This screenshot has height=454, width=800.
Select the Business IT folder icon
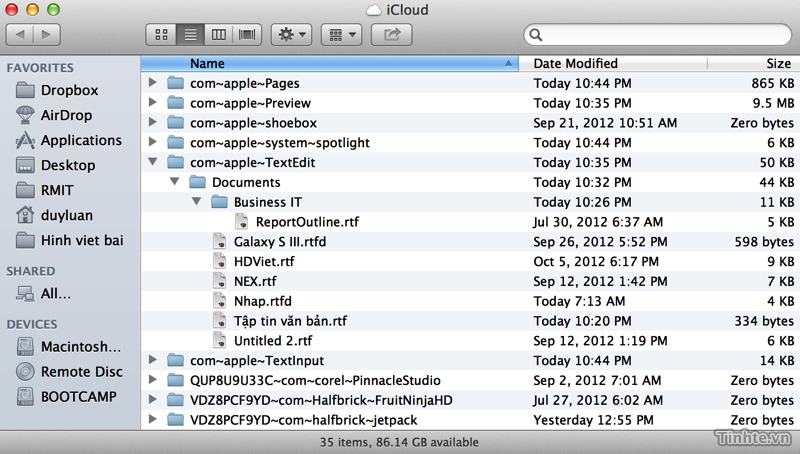(x=219, y=202)
